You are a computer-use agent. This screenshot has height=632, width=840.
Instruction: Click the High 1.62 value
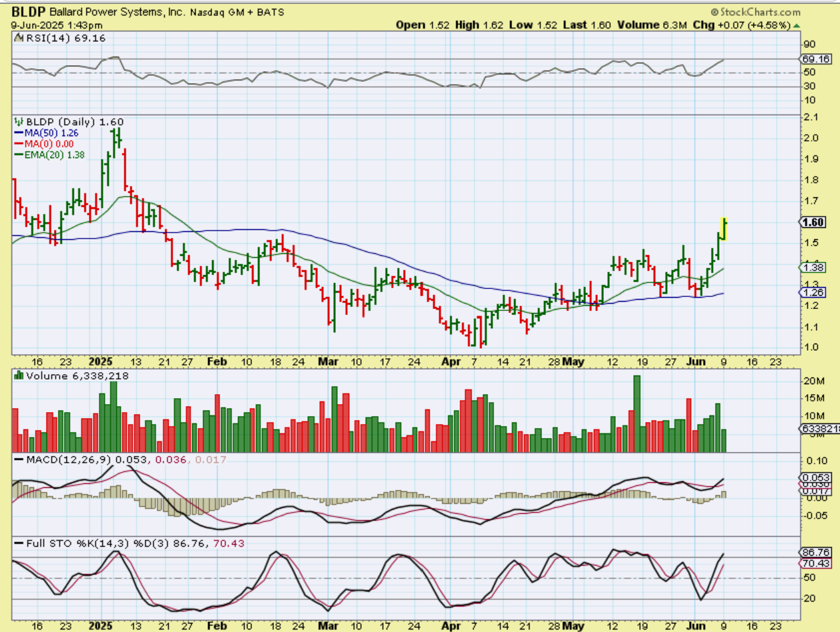point(480,25)
